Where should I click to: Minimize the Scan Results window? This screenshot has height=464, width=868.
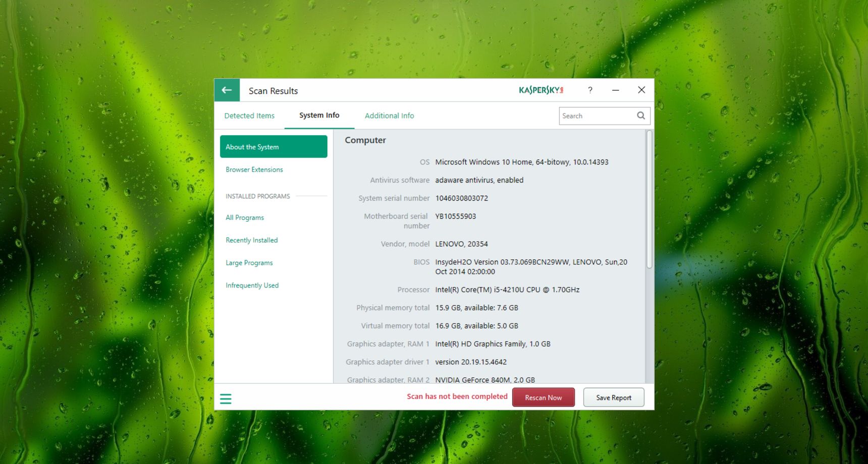pyautogui.click(x=616, y=90)
